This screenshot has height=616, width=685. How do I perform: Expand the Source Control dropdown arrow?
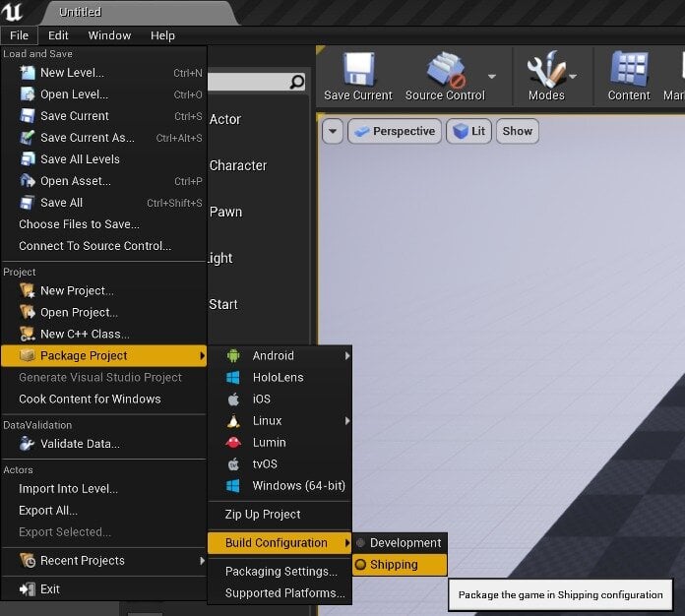tap(492, 77)
